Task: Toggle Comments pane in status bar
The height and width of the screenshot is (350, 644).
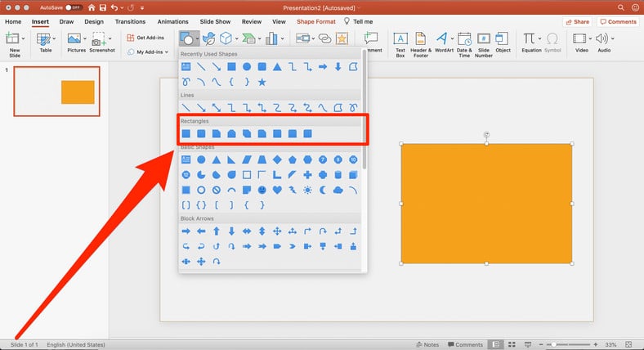Action: [465, 344]
